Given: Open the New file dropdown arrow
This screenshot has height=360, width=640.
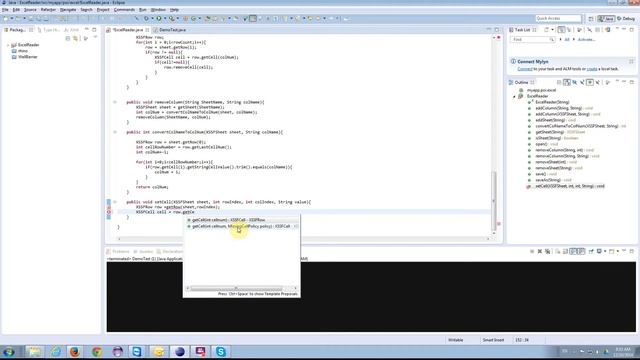Looking at the screenshot, I should pyautogui.click(x=11, y=18).
